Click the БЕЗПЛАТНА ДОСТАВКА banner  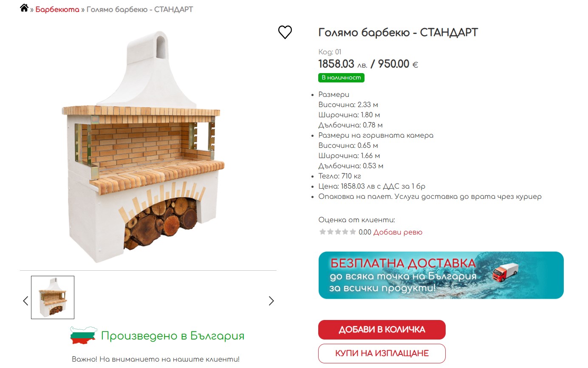pyautogui.click(x=441, y=275)
